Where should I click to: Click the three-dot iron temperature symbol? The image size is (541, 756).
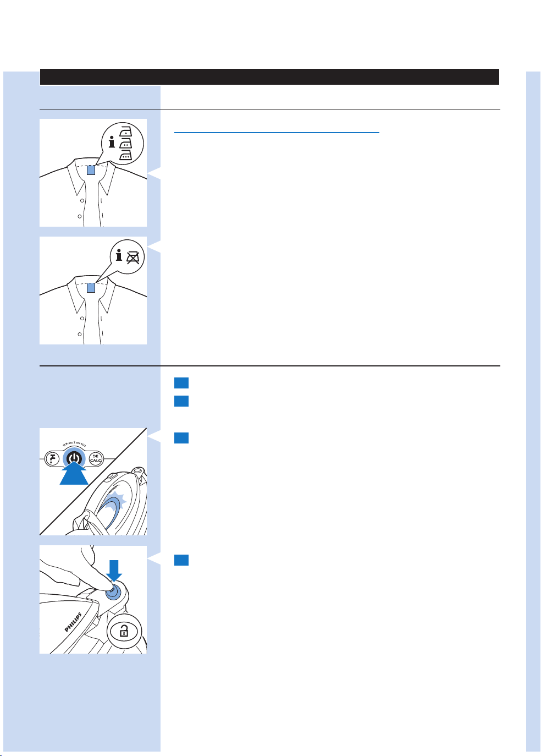click(x=126, y=154)
